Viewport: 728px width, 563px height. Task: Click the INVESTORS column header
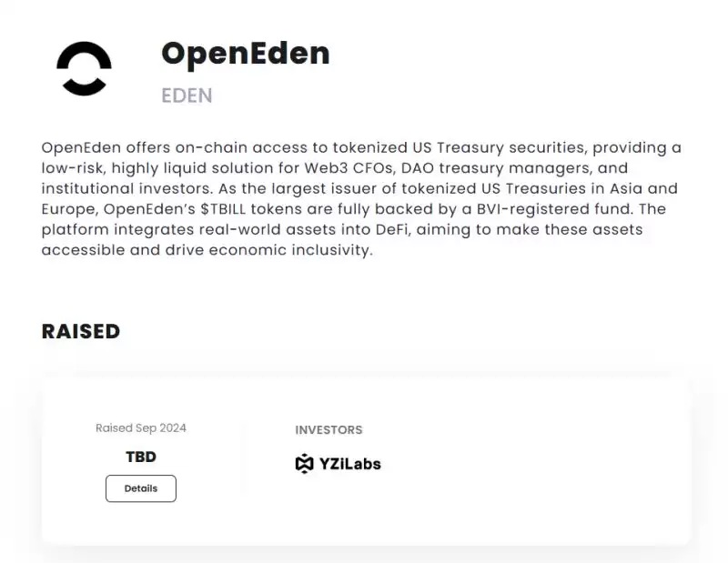click(x=329, y=429)
